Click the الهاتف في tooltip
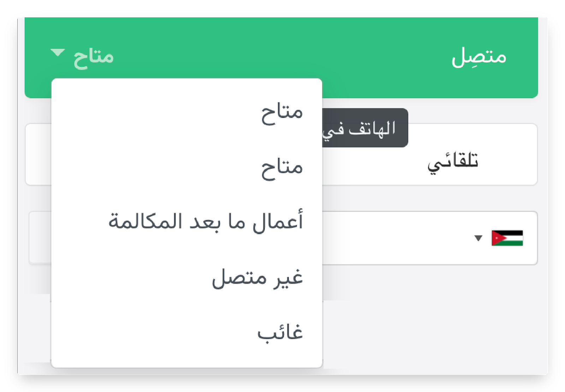Image resolution: width=565 pixels, height=392 pixels. coord(365,128)
